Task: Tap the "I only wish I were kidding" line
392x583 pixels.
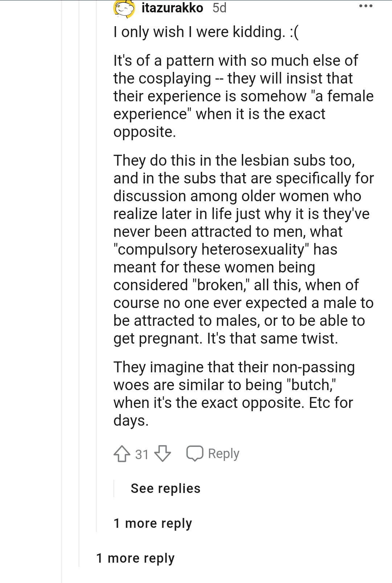Action: pos(206,32)
